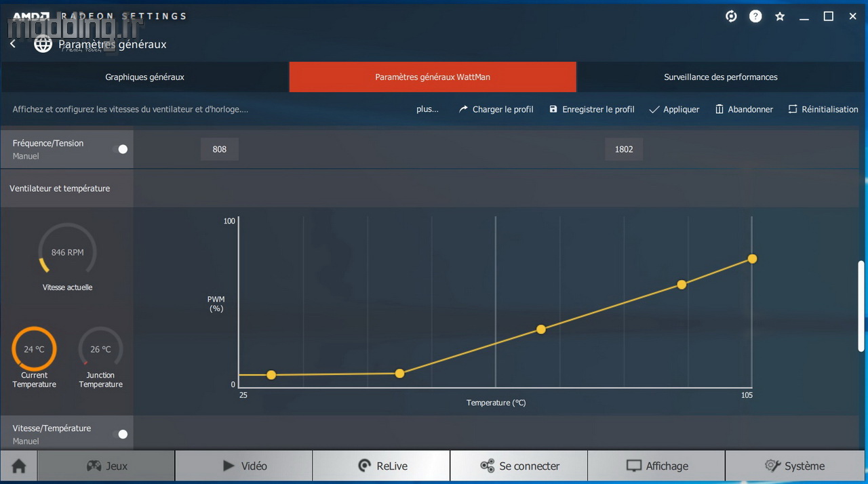Open the Affichage section
The image size is (868, 484).
pyautogui.click(x=656, y=466)
